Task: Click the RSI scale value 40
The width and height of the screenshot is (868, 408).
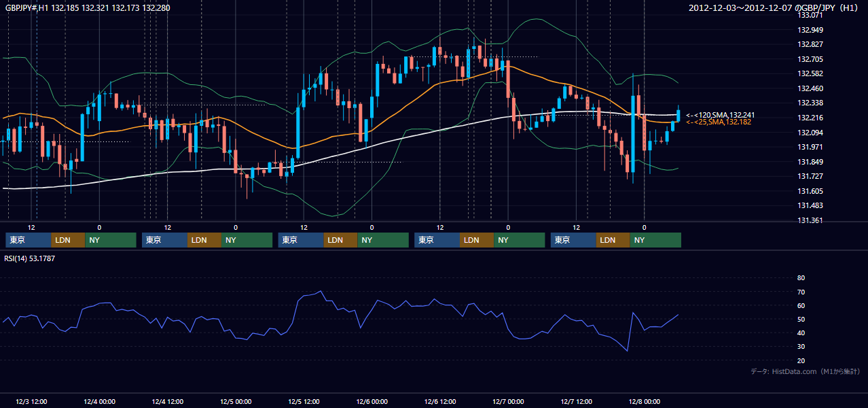Action: [x=801, y=333]
